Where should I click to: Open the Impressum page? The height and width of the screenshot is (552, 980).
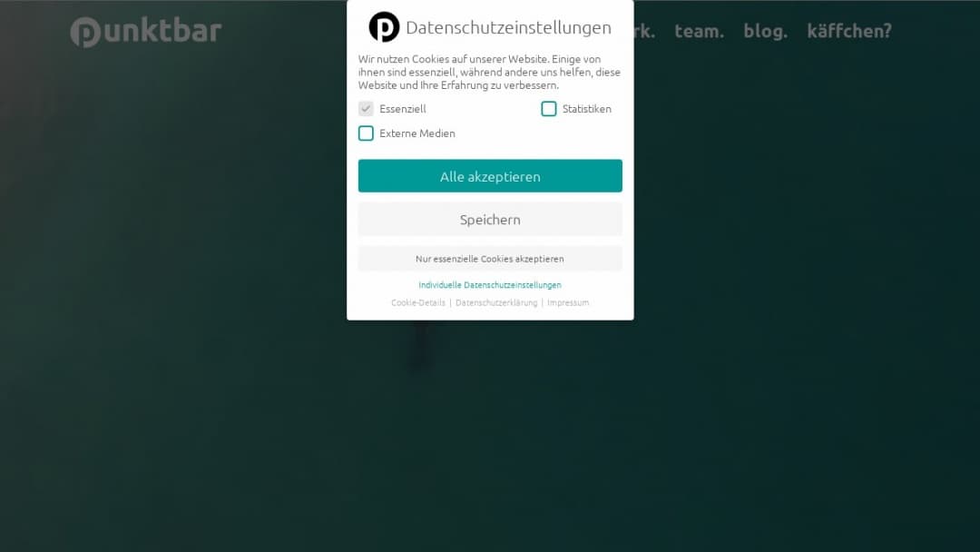(x=568, y=302)
